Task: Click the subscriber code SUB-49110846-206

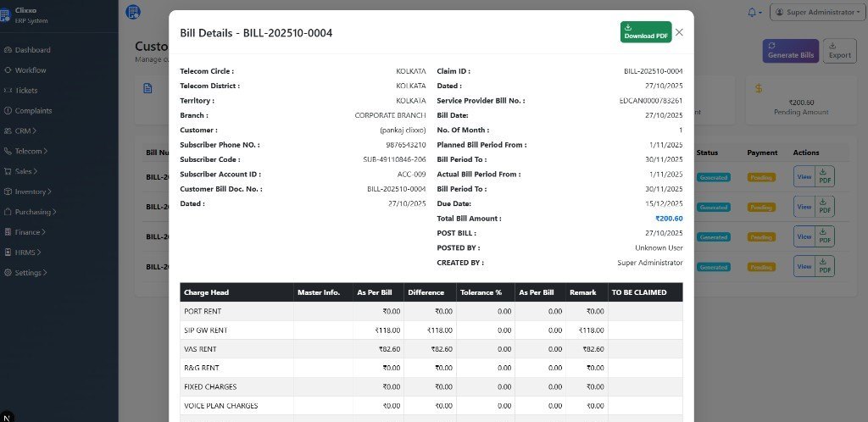Action: tap(394, 159)
